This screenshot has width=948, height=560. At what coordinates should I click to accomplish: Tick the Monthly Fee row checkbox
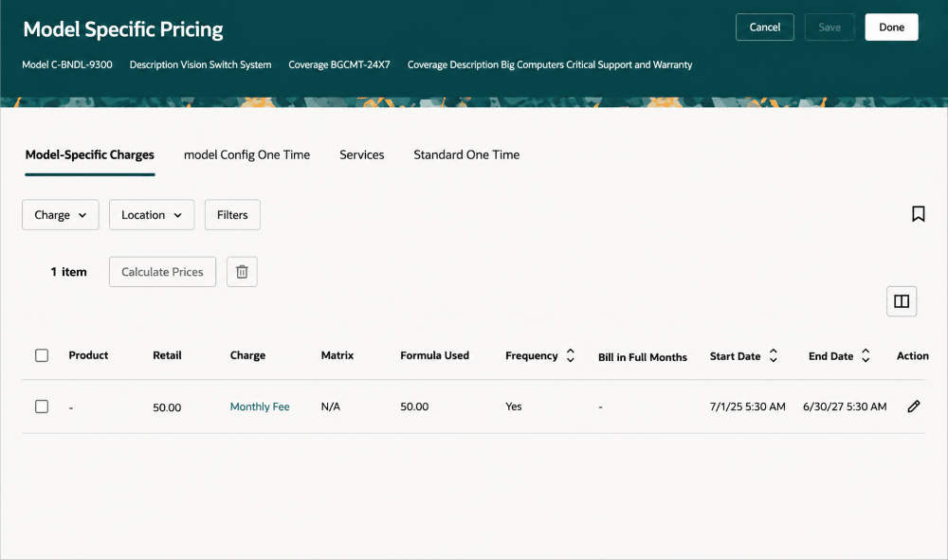42,406
